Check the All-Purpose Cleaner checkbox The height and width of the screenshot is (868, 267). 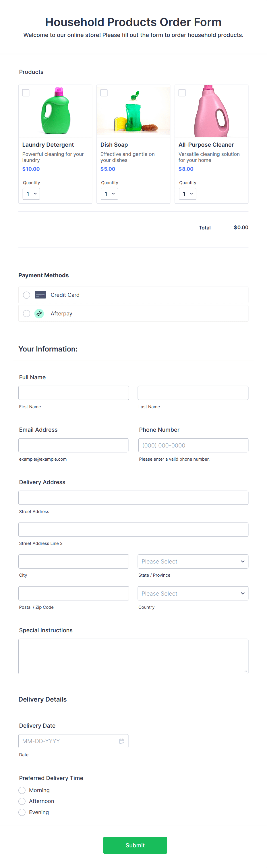182,92
